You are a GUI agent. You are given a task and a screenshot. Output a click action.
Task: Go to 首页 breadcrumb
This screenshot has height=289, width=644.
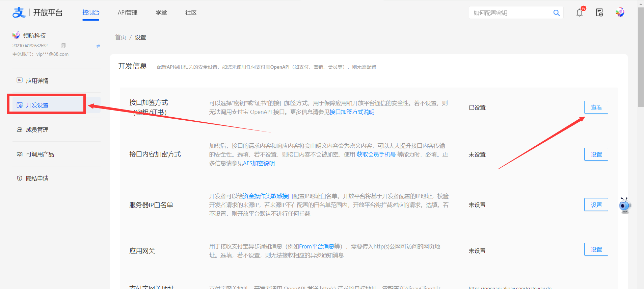point(120,37)
